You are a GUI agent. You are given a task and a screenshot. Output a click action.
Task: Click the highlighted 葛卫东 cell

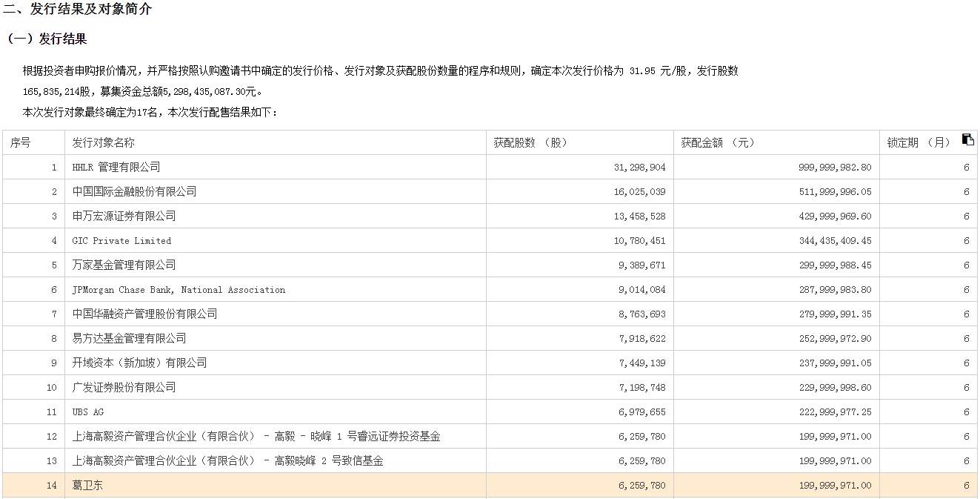point(276,486)
